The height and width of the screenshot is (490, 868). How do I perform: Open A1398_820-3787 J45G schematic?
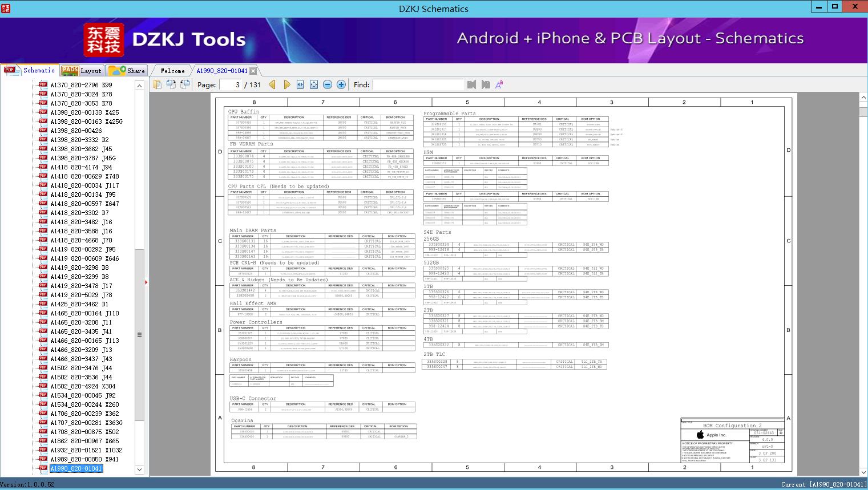(83, 158)
